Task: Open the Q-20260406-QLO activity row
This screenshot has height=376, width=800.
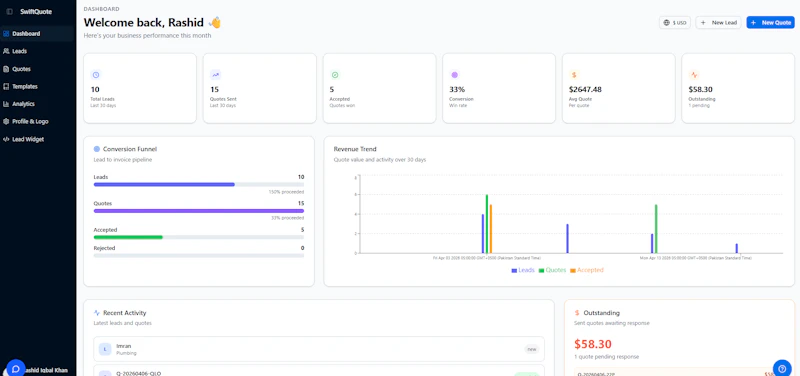Action: point(319,370)
